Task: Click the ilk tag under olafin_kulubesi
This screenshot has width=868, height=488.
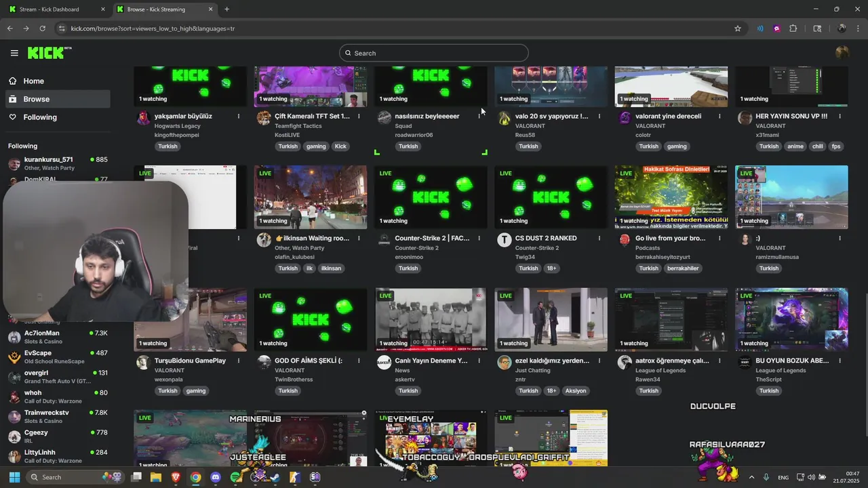Action: pyautogui.click(x=309, y=268)
